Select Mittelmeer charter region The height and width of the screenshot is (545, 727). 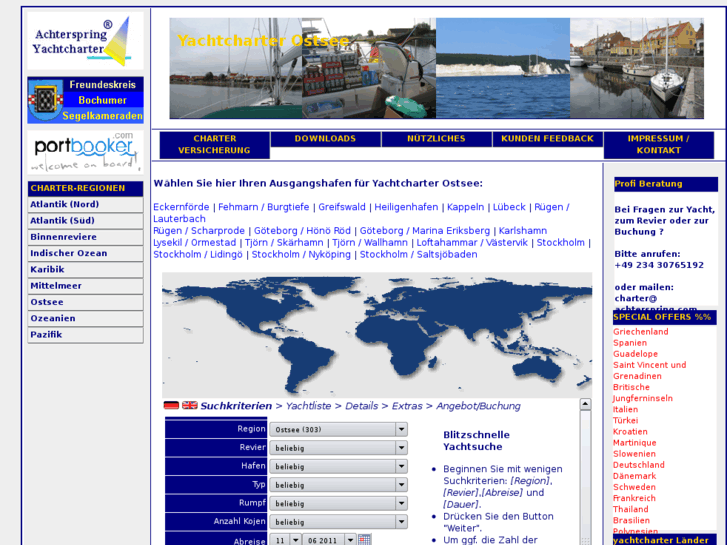click(x=85, y=286)
